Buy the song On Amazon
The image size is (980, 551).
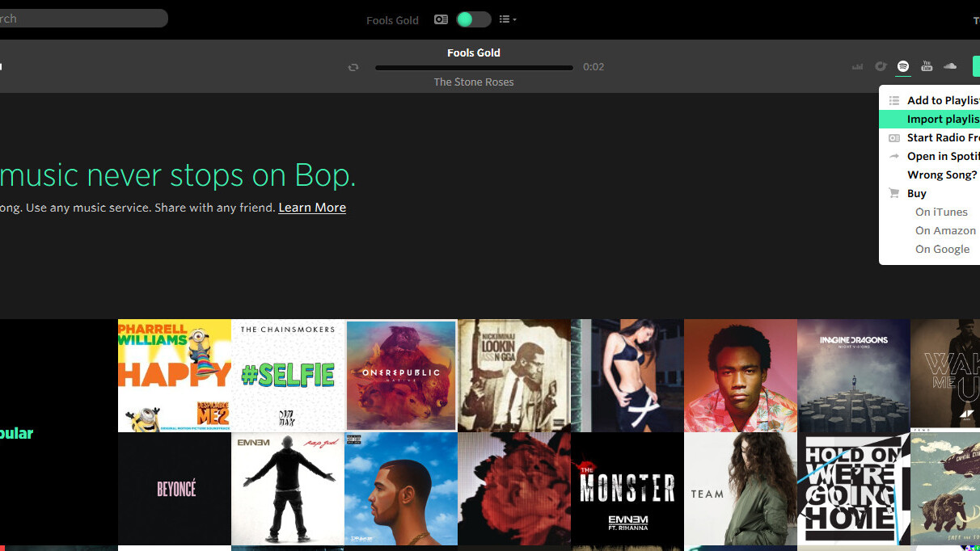(945, 230)
